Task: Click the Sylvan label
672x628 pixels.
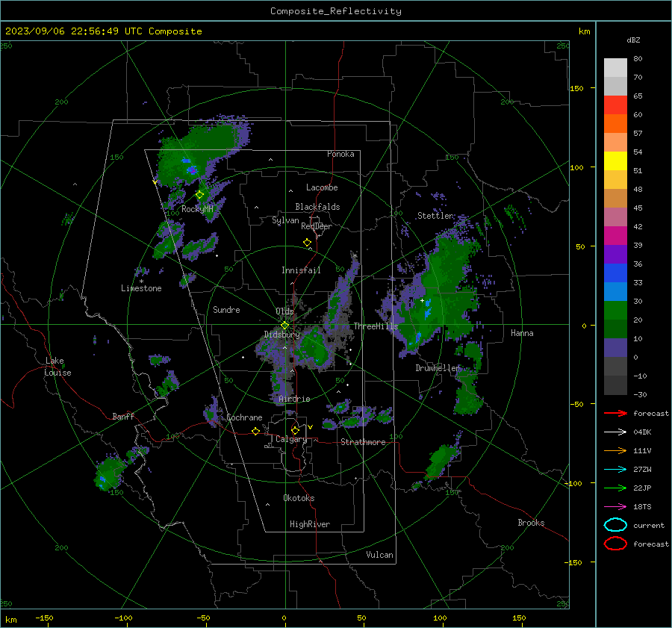Action: click(285, 221)
